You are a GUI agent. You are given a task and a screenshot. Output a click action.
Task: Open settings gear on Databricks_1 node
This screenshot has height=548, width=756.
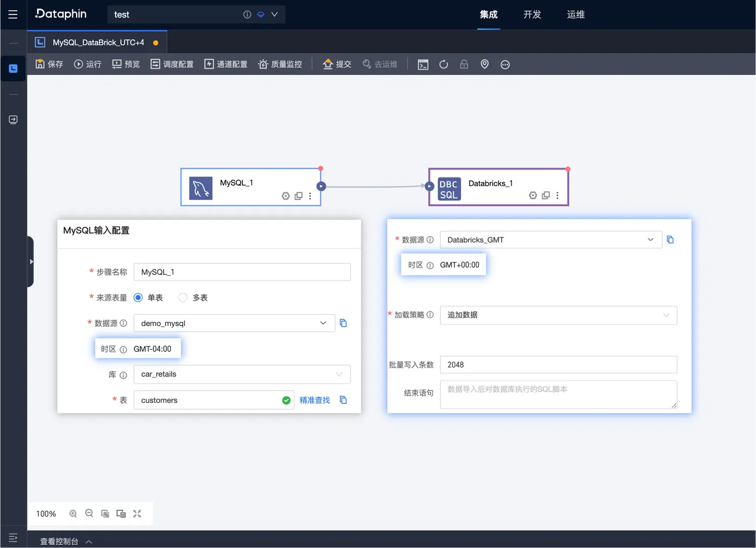click(533, 195)
